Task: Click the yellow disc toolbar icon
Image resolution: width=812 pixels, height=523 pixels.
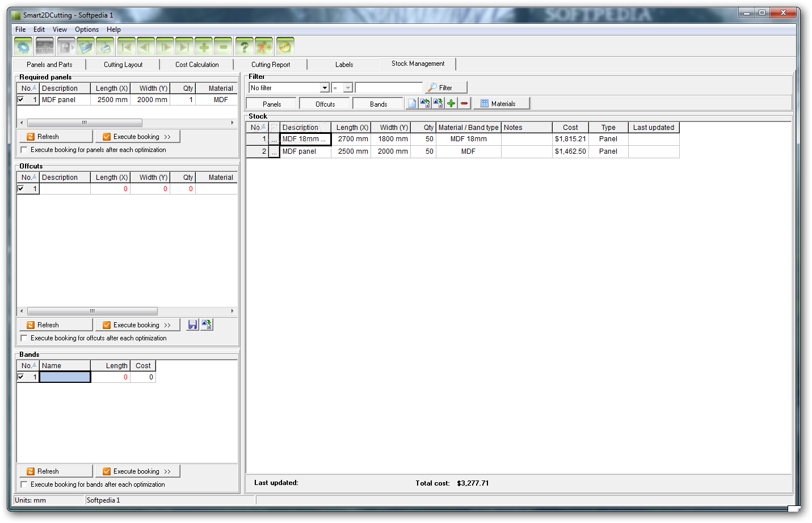Action: point(285,47)
